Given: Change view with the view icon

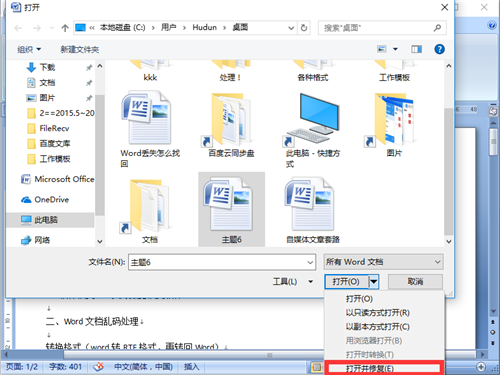Looking at the screenshot, I should (382, 49).
